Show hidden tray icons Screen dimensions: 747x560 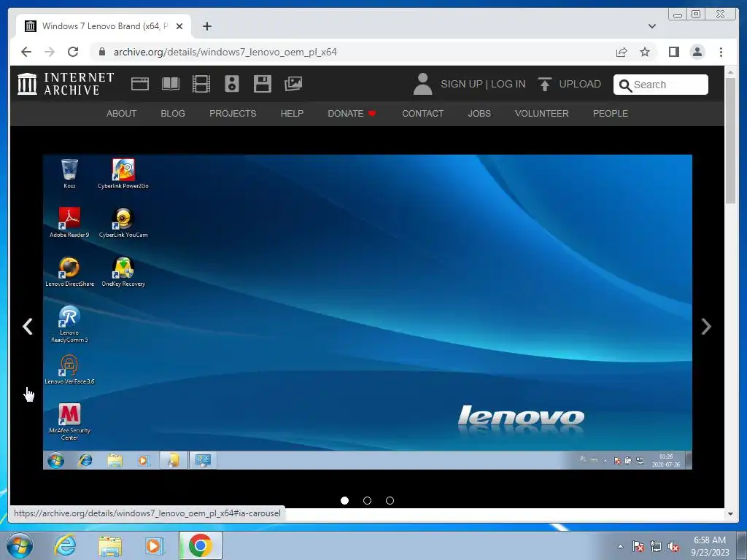[620, 546]
